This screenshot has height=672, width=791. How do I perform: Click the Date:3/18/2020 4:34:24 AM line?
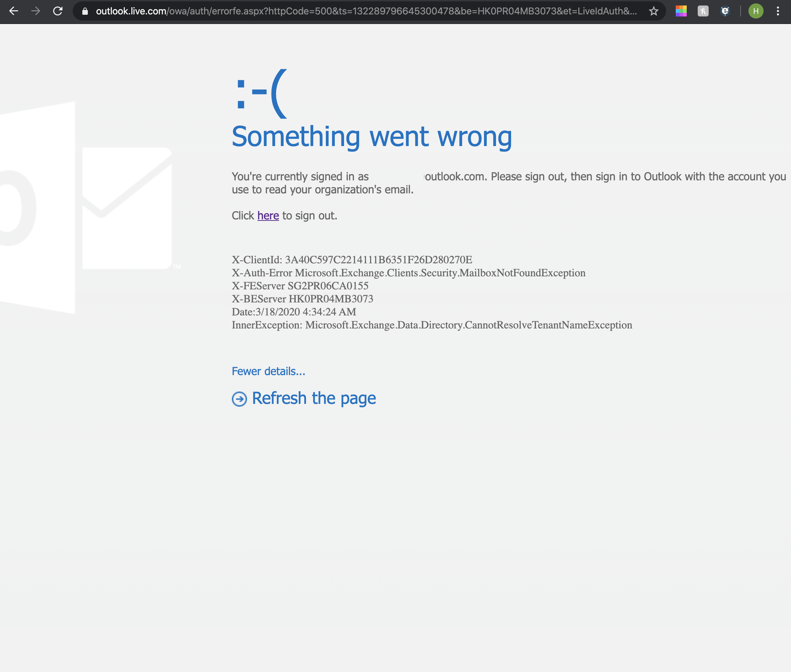(x=294, y=312)
